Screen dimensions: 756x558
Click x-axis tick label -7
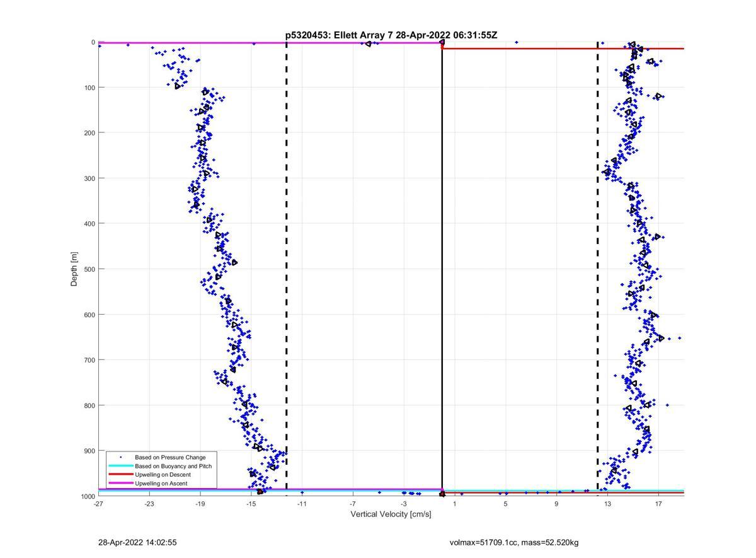tap(353, 504)
